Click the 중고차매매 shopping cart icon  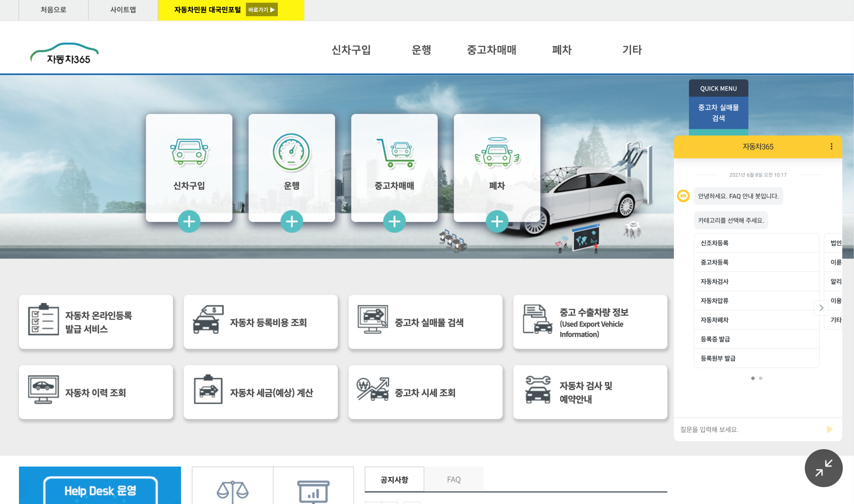[395, 153]
